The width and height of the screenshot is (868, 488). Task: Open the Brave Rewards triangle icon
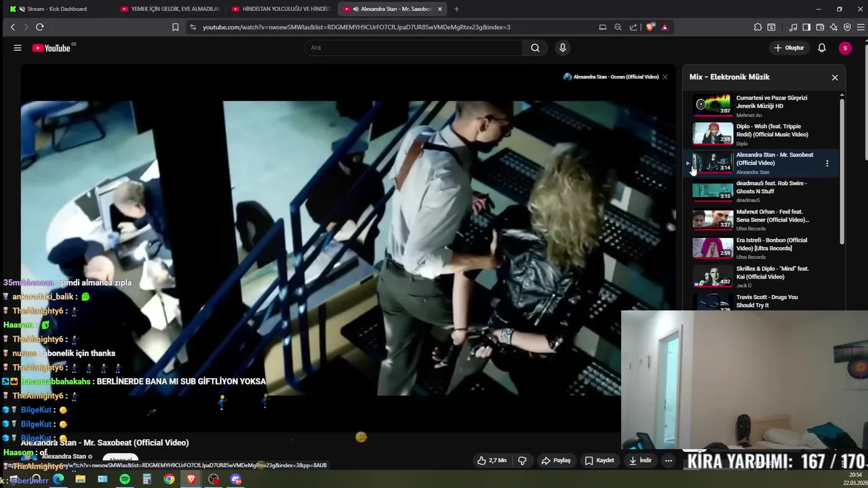coord(665,27)
